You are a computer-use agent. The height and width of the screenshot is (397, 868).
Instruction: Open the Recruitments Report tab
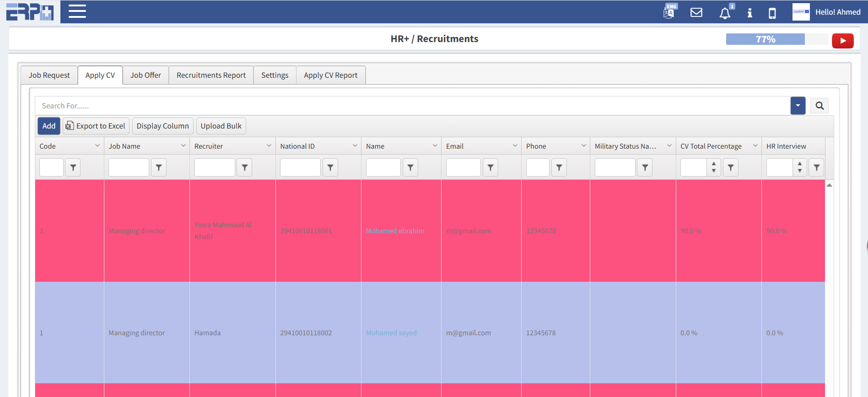click(x=211, y=75)
